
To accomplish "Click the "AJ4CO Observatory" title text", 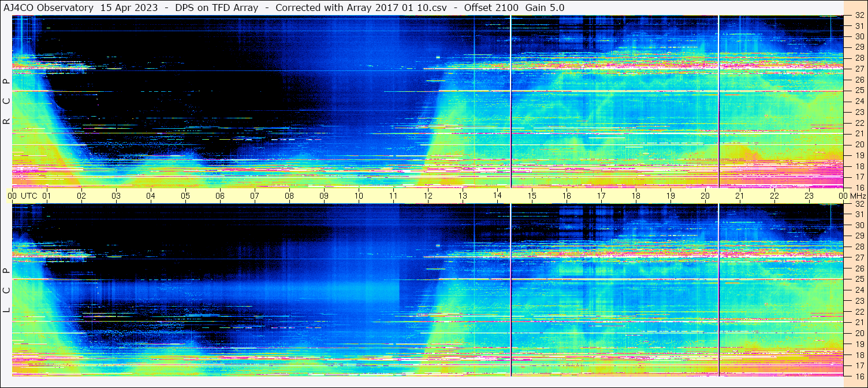I will coord(49,8).
